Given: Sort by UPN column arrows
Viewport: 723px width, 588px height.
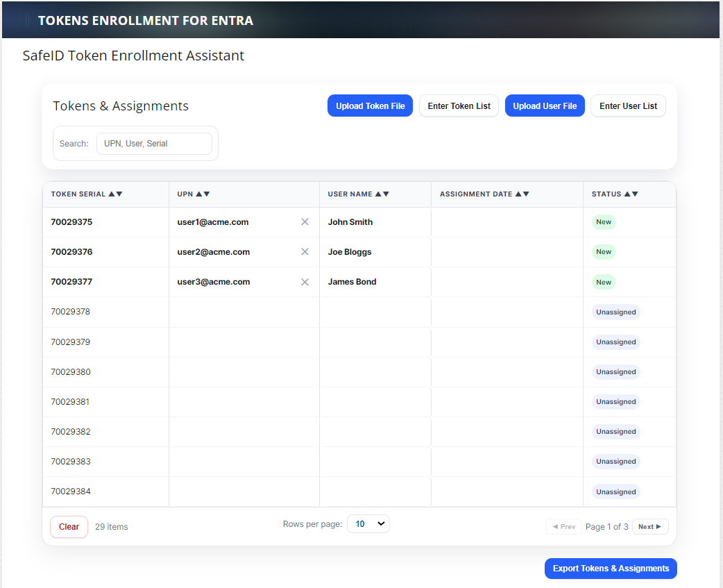Looking at the screenshot, I should point(203,194).
